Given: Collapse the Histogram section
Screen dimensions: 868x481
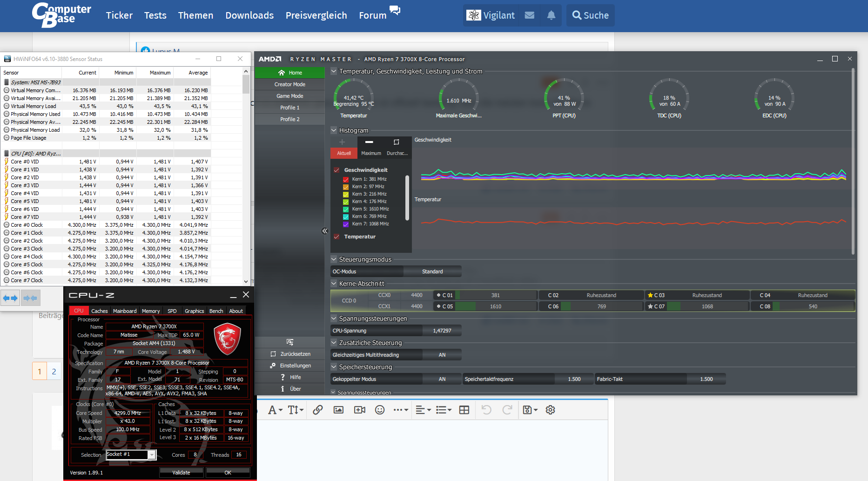Looking at the screenshot, I should (x=334, y=130).
